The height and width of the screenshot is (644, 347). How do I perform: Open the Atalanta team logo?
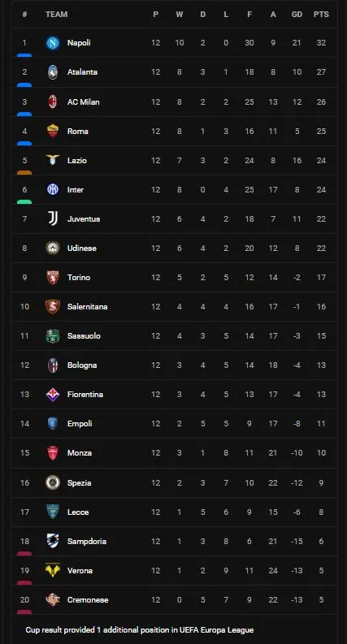point(53,72)
